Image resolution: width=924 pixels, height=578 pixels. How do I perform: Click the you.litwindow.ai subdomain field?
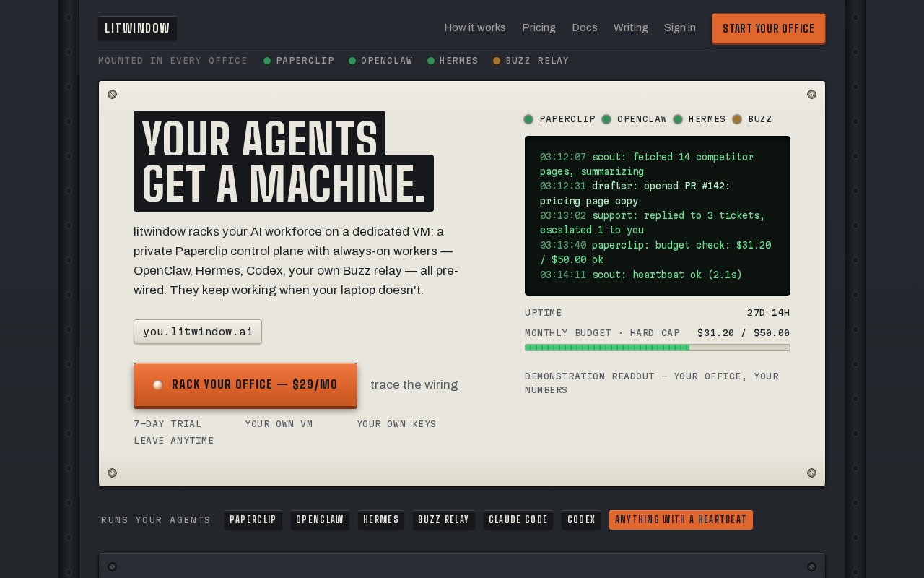(198, 332)
